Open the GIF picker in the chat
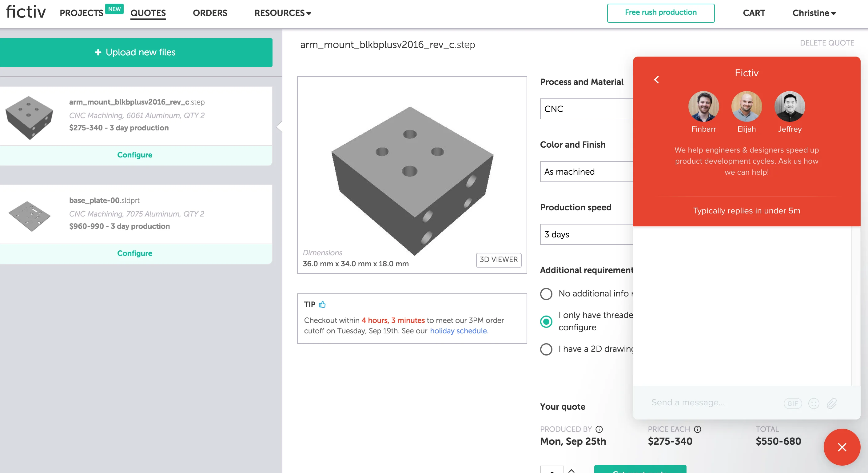 (x=793, y=403)
